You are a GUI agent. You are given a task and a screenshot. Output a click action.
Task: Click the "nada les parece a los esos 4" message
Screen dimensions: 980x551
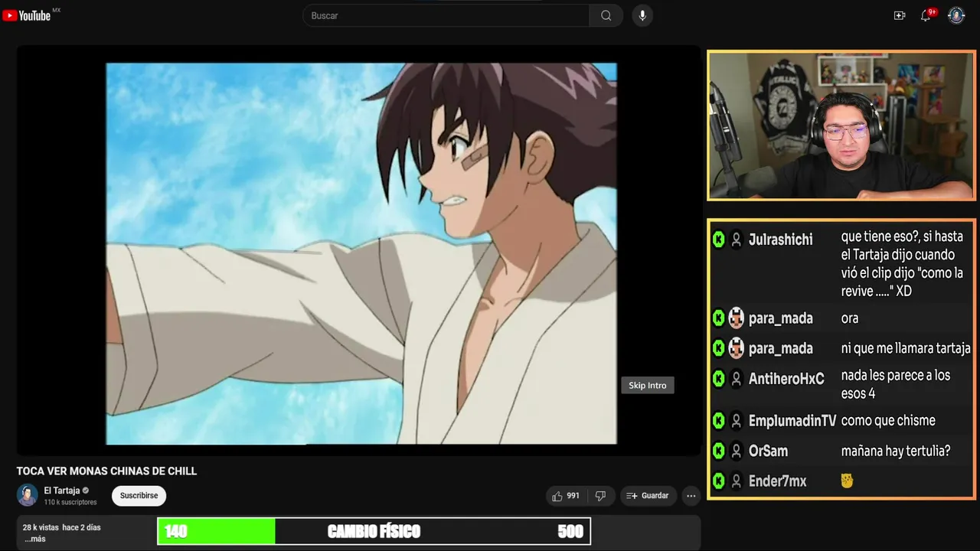895,384
